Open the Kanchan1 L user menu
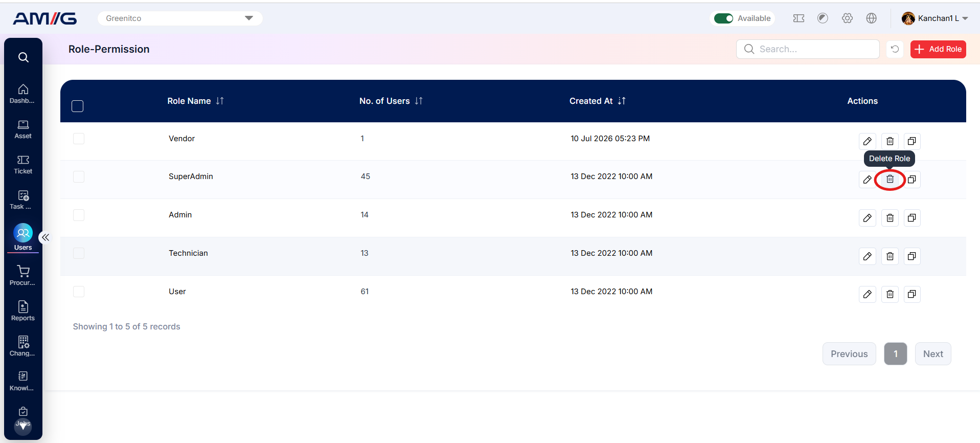Screen dimensions: 980x443 (x=935, y=18)
